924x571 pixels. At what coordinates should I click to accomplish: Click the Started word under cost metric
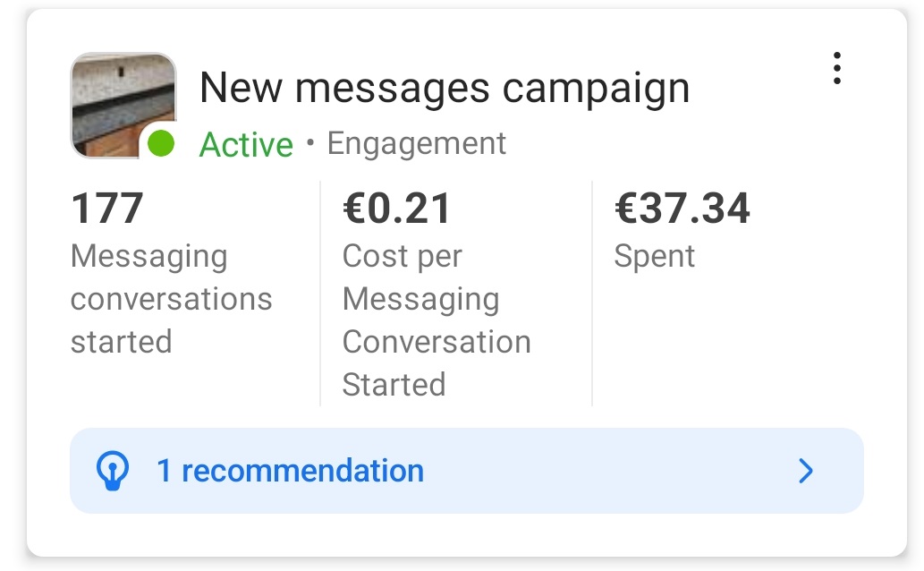click(394, 385)
